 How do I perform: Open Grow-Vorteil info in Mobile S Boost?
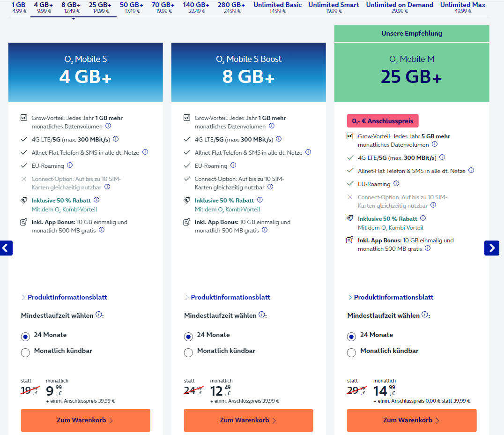tap(272, 126)
